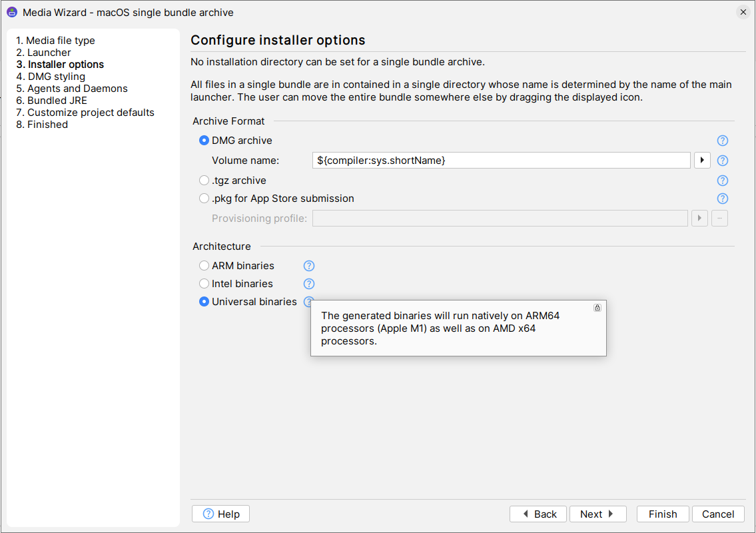This screenshot has height=533, width=756.
Task: Click the Archive Format section label
Action: pyautogui.click(x=228, y=121)
